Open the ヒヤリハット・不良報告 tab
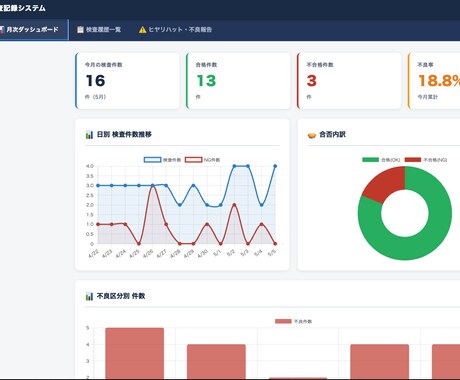 pyautogui.click(x=175, y=30)
